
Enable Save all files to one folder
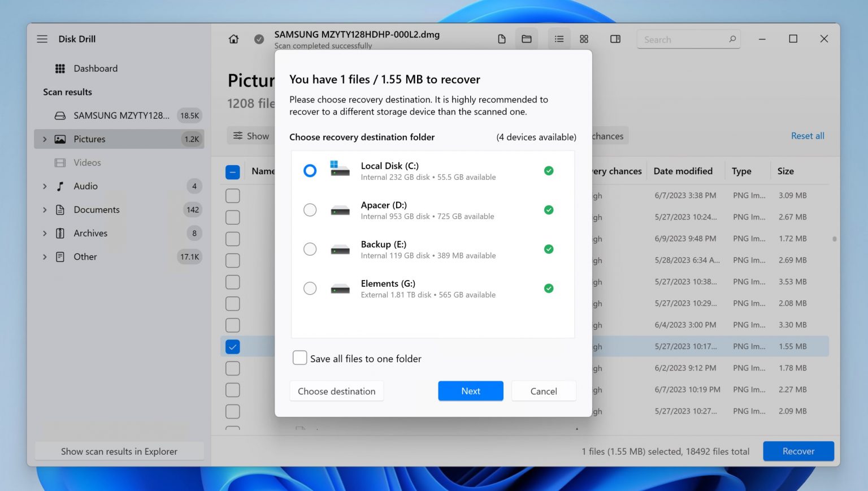(300, 358)
